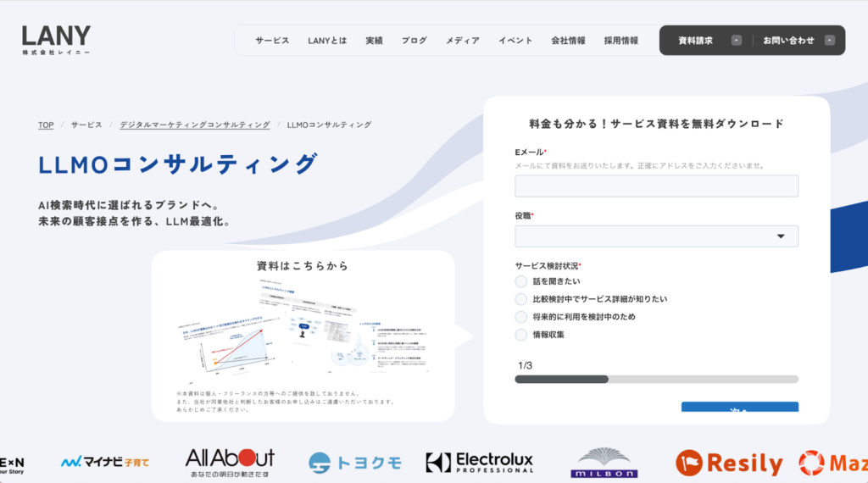Follow the デジタルマーケティングコンサルティング breadcrumb link
Image resolution: width=868 pixels, height=483 pixels.
(x=194, y=125)
